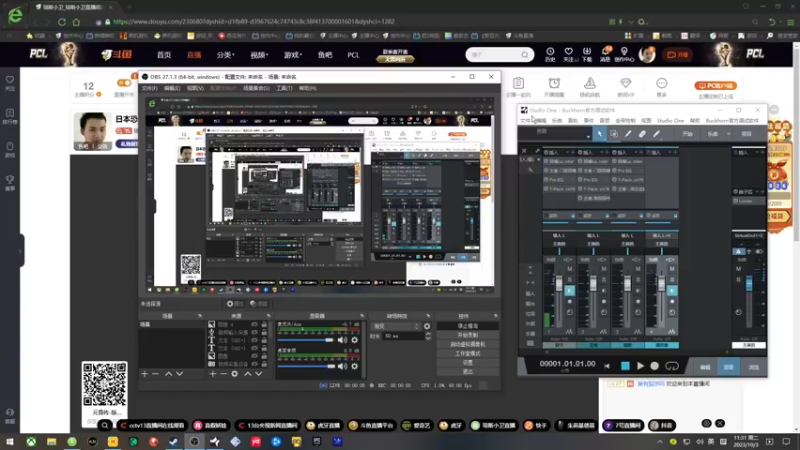The height and width of the screenshot is (450, 800).
Task: Open the OBS transition type dropdown
Action: [x=396, y=326]
